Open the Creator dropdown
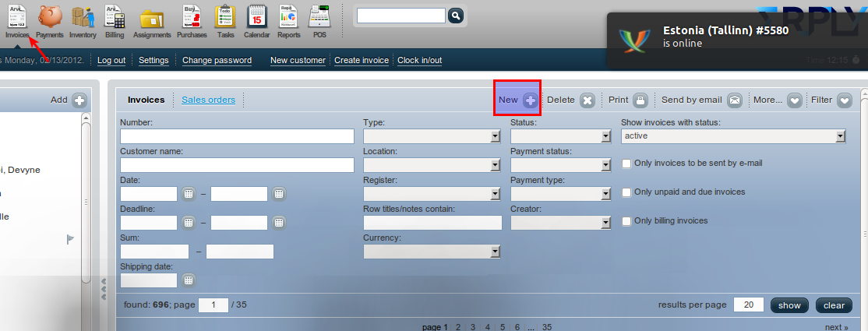The height and width of the screenshot is (331, 868). pyautogui.click(x=561, y=223)
